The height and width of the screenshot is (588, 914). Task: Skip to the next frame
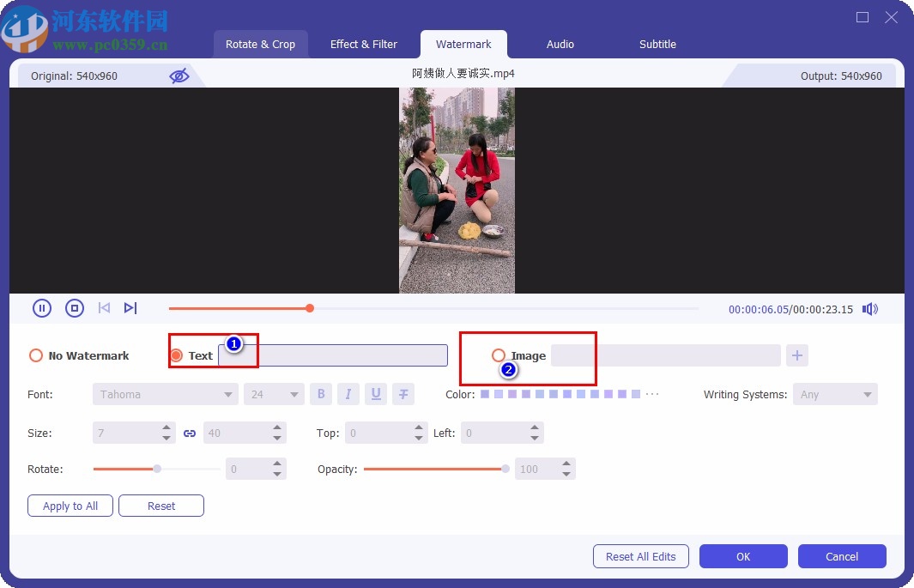pos(130,307)
